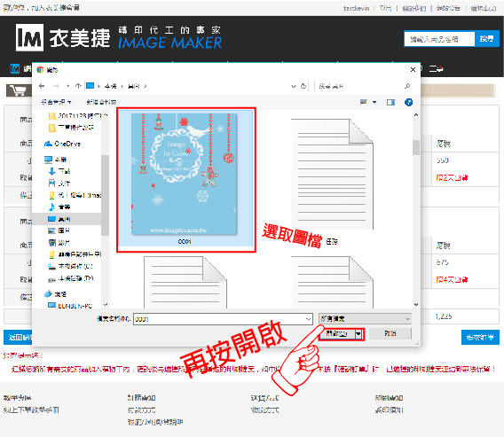Viewport: 504px width, 437px height.
Task: Change view icon in dialog toolbar
Action: (364, 102)
